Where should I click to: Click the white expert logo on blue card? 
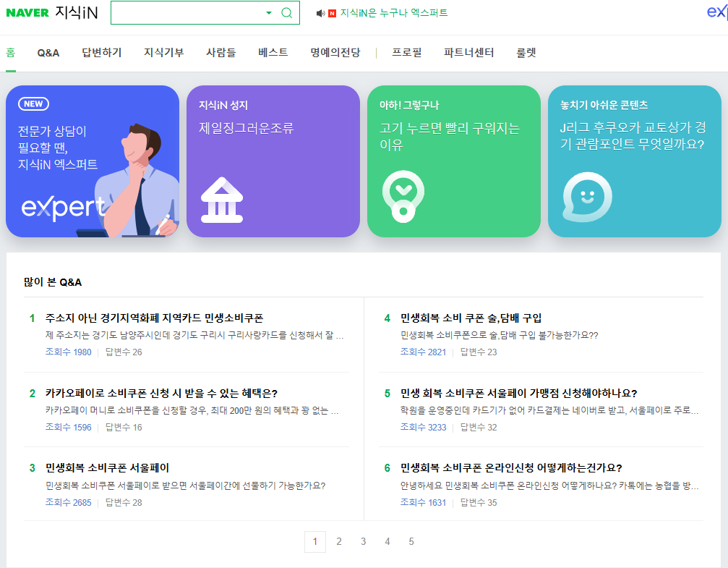coord(63,208)
